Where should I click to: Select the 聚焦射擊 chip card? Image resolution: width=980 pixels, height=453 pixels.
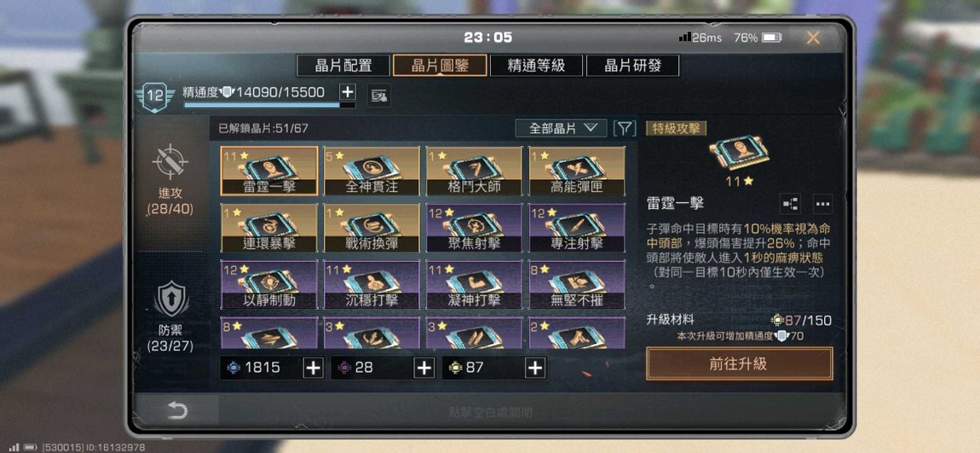[x=475, y=228]
